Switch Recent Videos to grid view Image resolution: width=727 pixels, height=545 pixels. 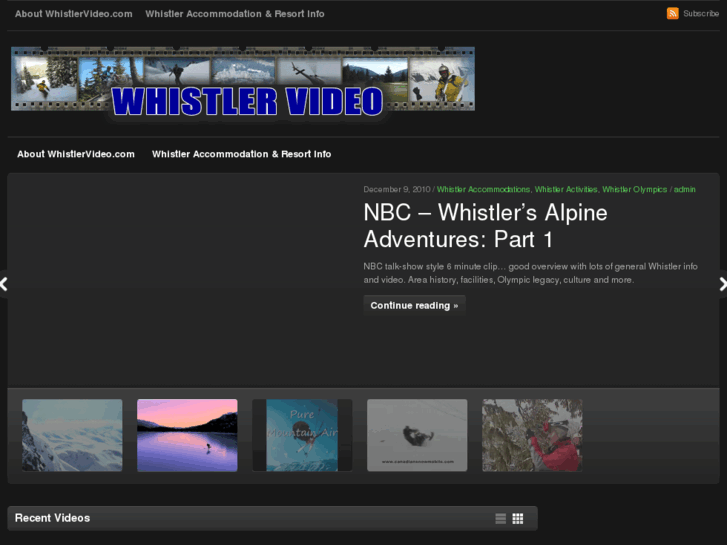pos(518,519)
